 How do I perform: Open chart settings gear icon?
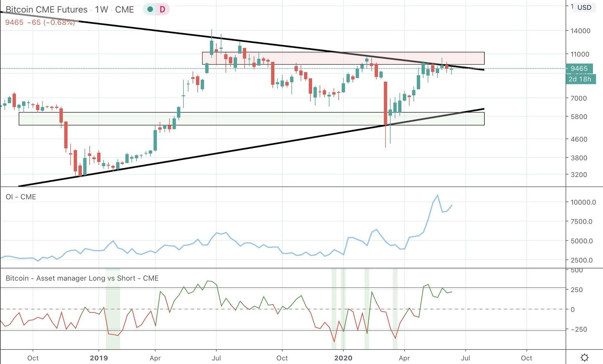pyautogui.click(x=585, y=358)
